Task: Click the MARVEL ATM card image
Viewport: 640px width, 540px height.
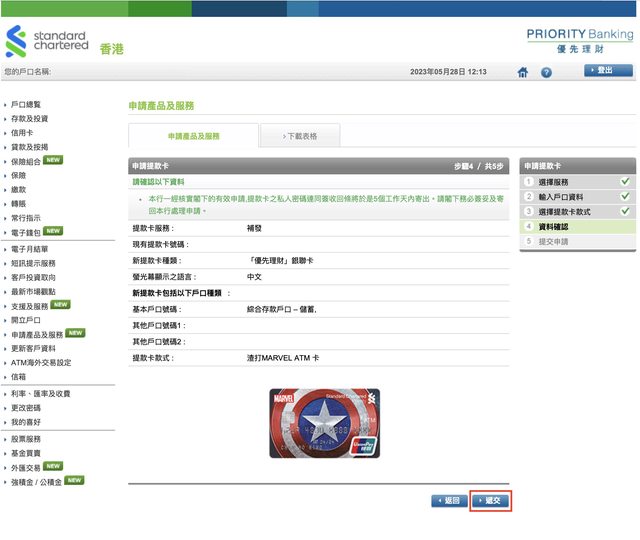Action: [x=324, y=423]
